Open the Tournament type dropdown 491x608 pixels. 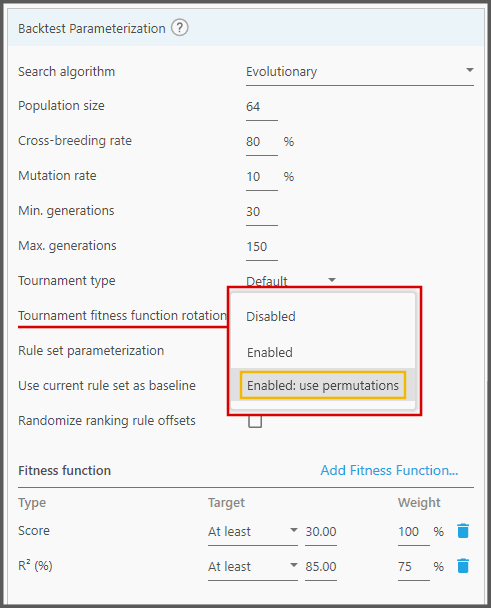pyautogui.click(x=291, y=280)
